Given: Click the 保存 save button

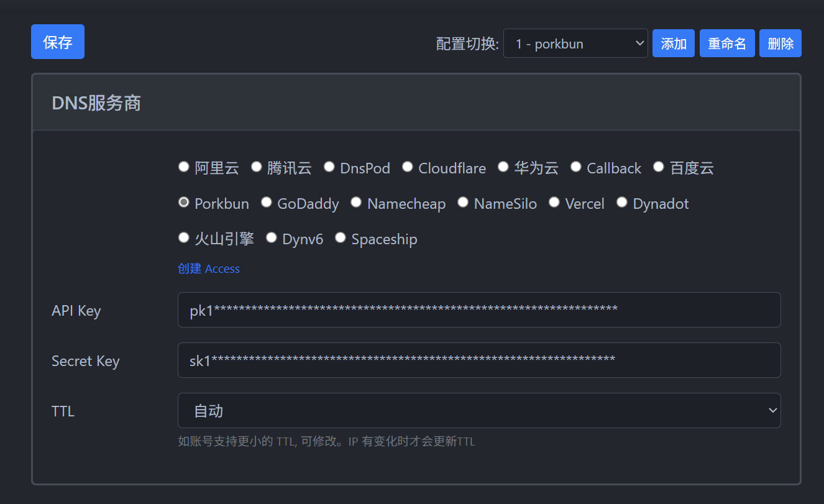Looking at the screenshot, I should pyautogui.click(x=58, y=42).
